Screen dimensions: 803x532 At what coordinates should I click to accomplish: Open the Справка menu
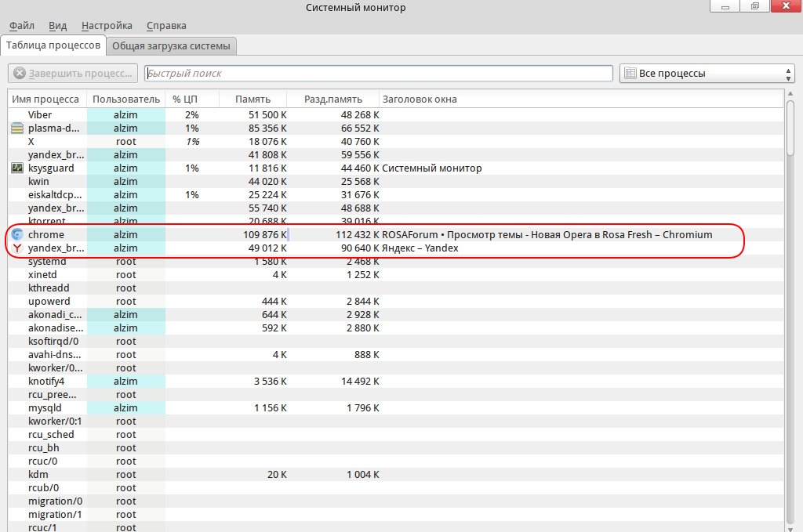pyautogui.click(x=165, y=26)
